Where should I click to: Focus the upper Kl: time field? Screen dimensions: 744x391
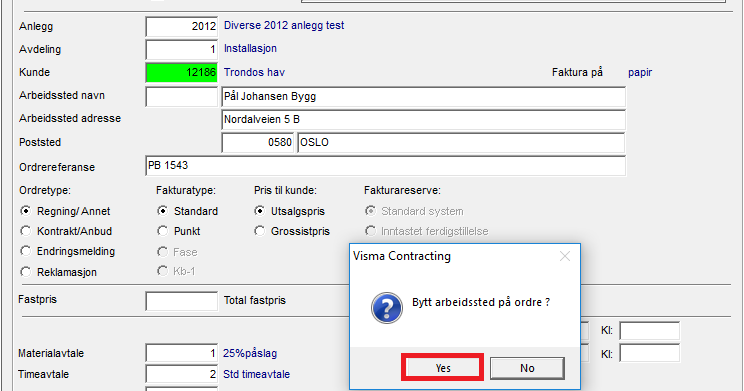coord(650,330)
